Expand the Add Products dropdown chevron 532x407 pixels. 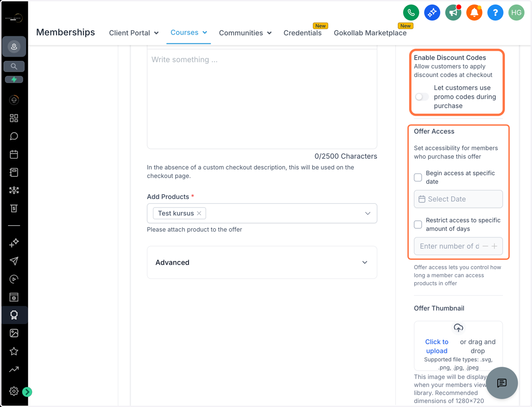point(368,213)
